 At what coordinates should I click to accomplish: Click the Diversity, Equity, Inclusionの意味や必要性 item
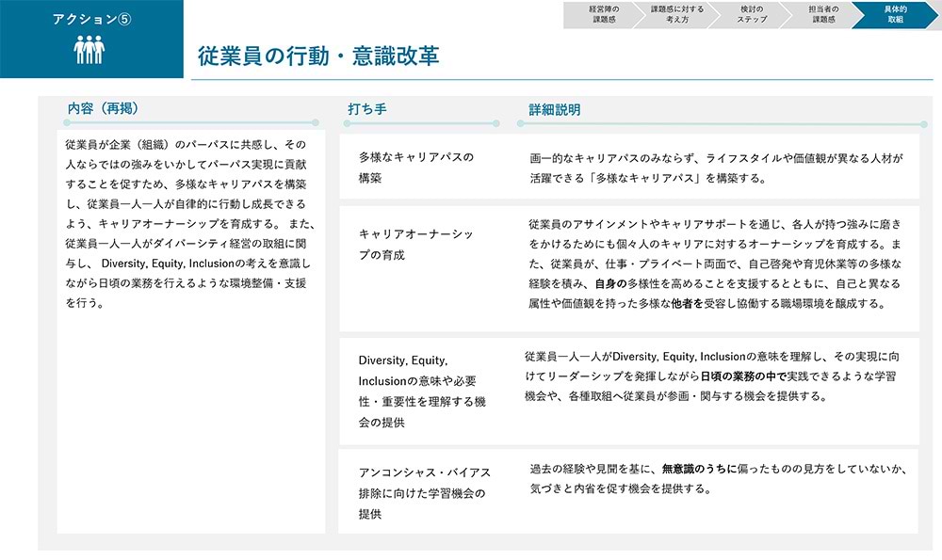422,392
